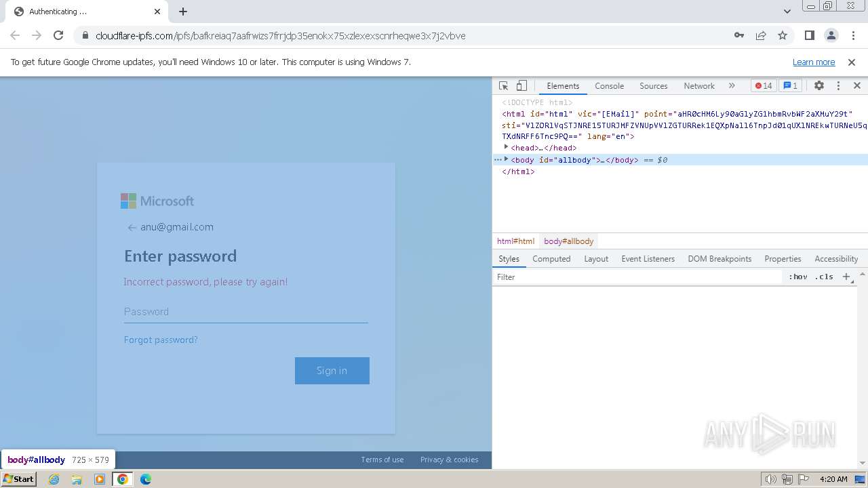Open the DevTools customize menu
This screenshot has height=488, width=868.
point(838,85)
